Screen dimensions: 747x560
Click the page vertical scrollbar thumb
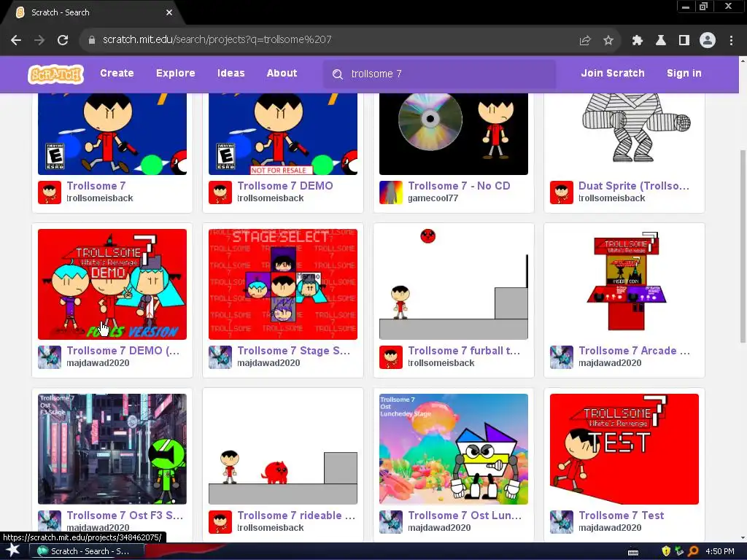[743, 246]
